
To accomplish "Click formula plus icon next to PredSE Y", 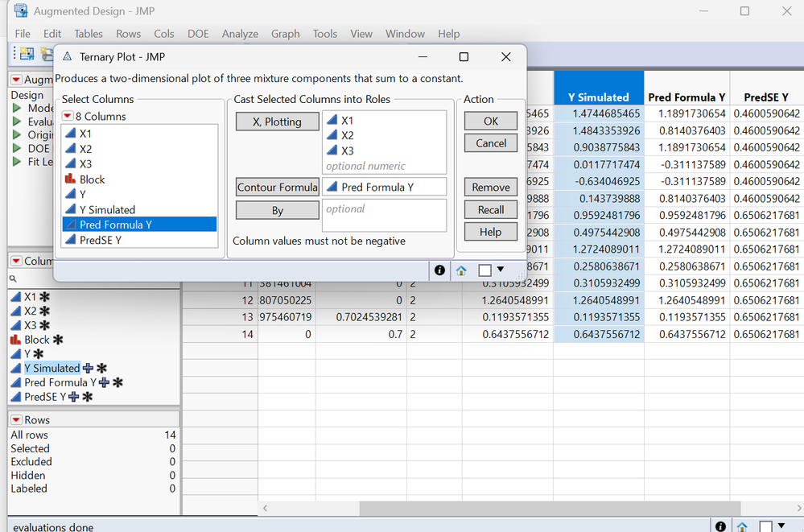I will click(74, 397).
